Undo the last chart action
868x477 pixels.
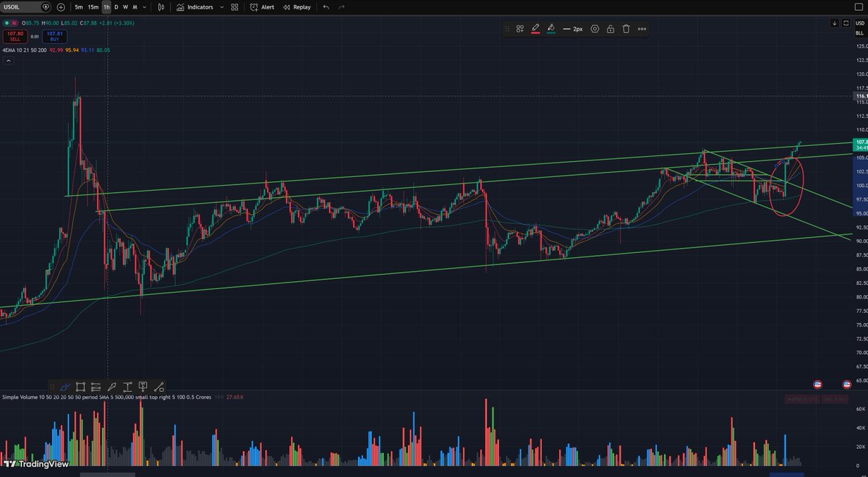pos(325,7)
